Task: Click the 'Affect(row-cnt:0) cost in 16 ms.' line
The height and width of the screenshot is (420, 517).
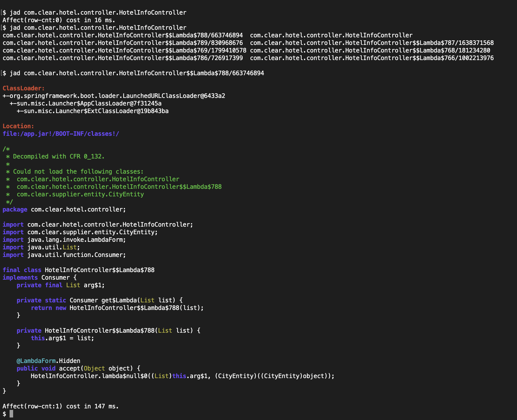Action: 59,20
